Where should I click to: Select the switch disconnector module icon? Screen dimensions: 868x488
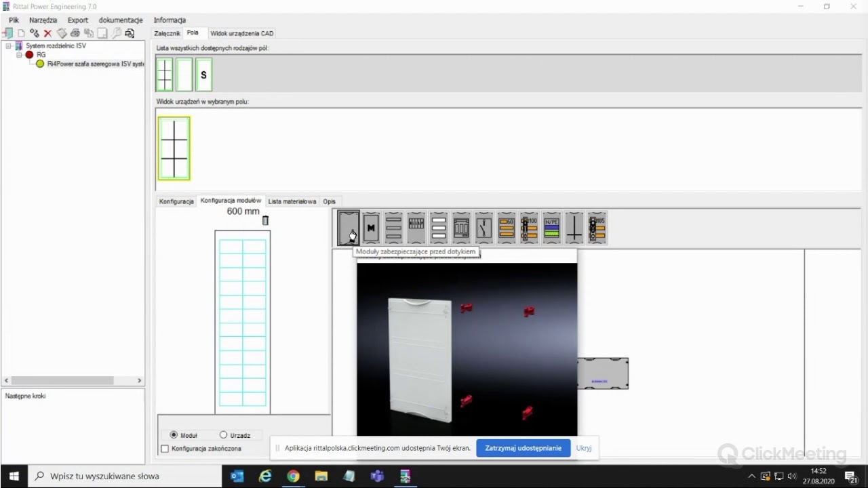pos(484,228)
